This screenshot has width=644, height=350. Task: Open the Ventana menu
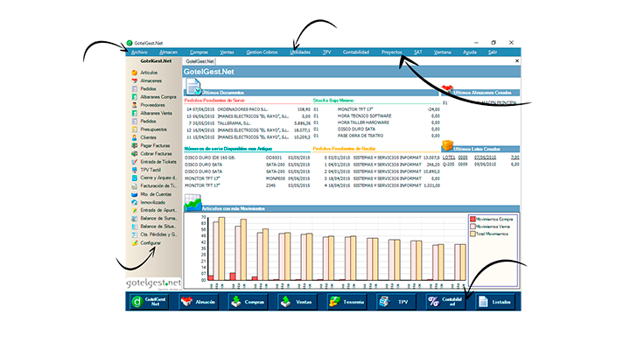pyautogui.click(x=443, y=52)
